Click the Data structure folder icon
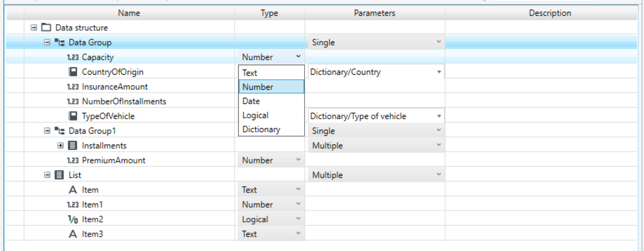The image size is (644, 251). (47, 28)
